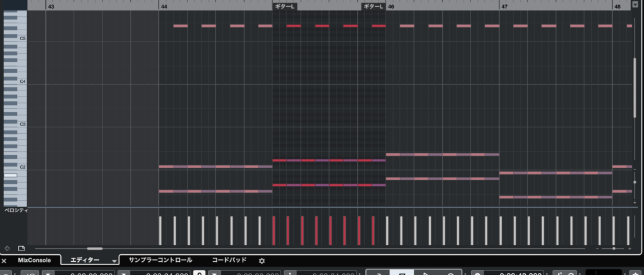Select the エディター tab
Viewport: 644px width, 275px height.
84,260
